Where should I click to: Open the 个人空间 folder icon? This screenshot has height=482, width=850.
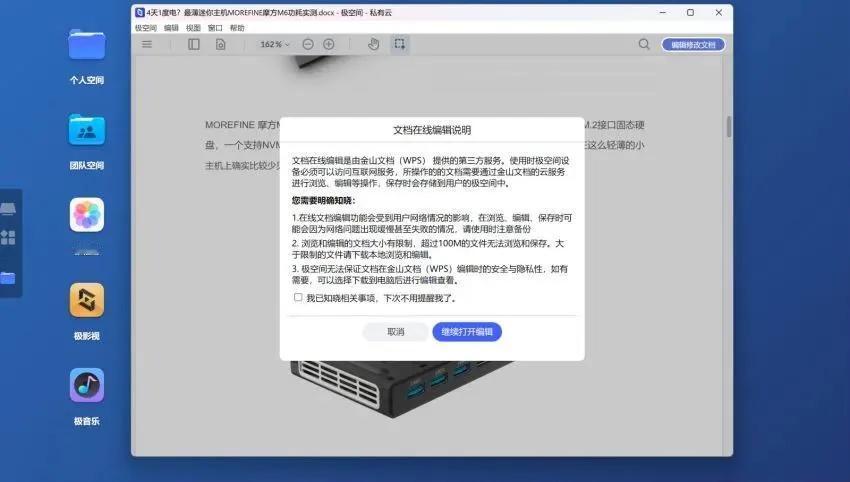point(87,44)
